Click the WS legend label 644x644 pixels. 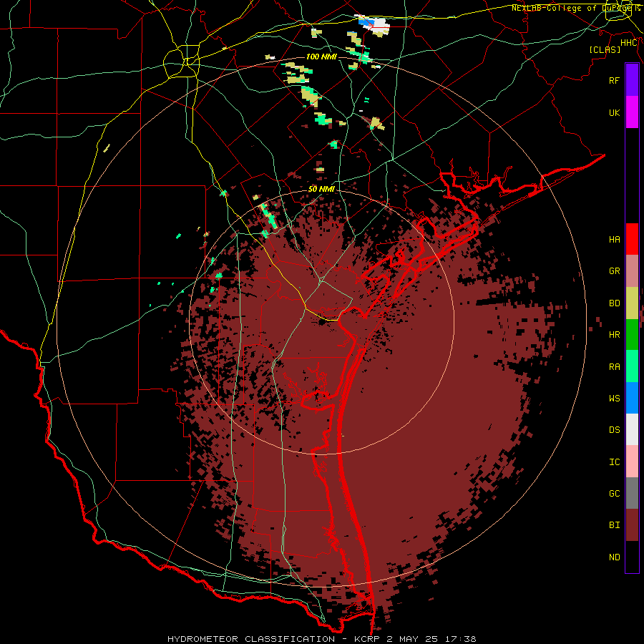[614, 399]
